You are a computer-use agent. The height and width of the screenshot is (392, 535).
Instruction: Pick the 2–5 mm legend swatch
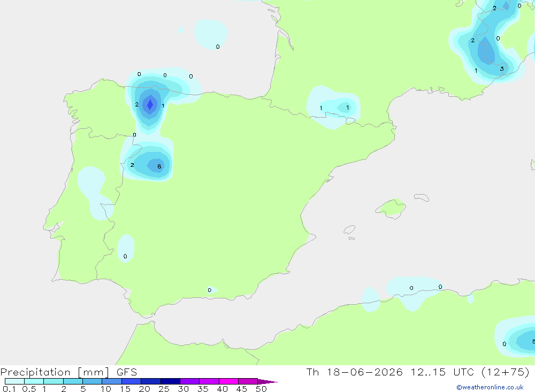click(73, 381)
